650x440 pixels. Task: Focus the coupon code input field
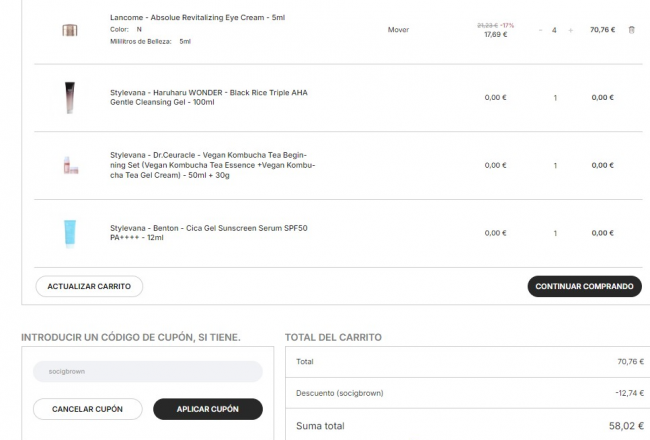tap(148, 371)
